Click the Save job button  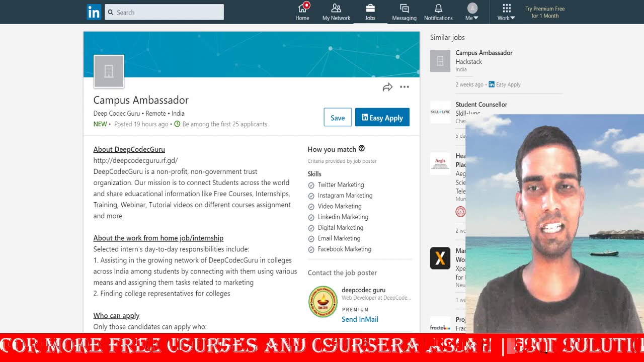coord(338,117)
